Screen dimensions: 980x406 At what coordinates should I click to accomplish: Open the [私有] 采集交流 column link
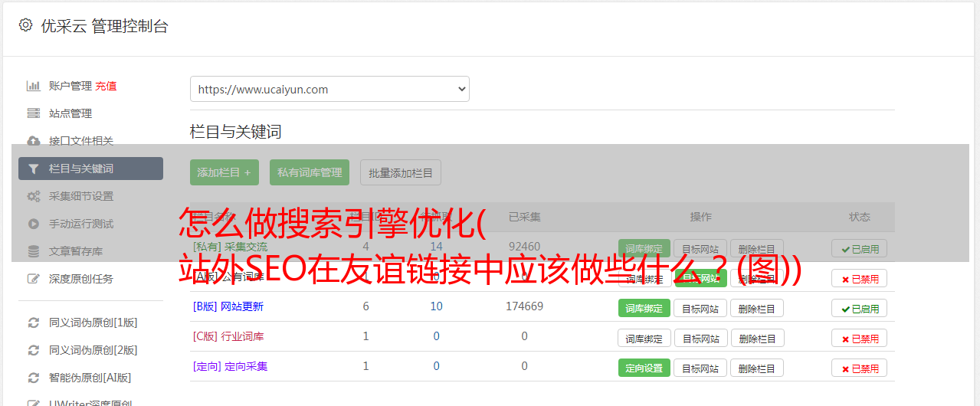[231, 247]
